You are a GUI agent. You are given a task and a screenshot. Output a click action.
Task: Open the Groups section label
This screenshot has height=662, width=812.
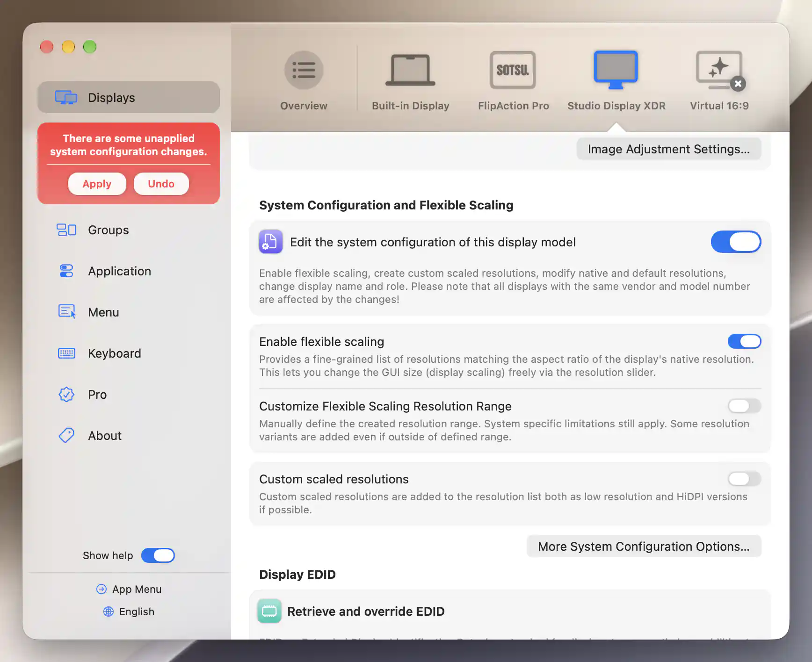coord(108,230)
